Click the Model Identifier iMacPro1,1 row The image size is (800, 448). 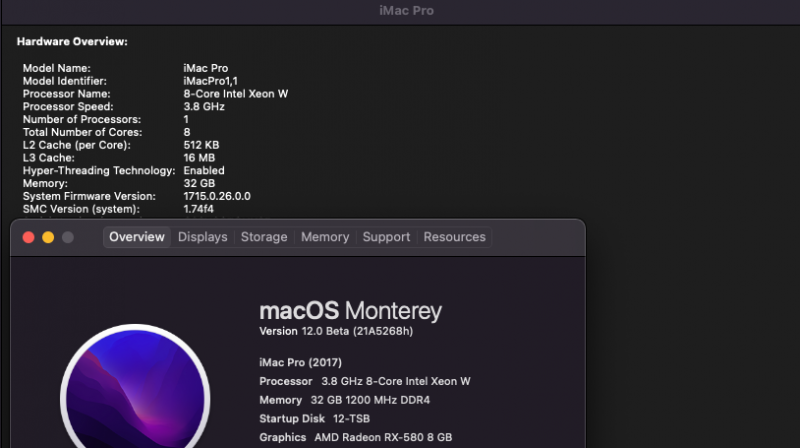click(140, 80)
